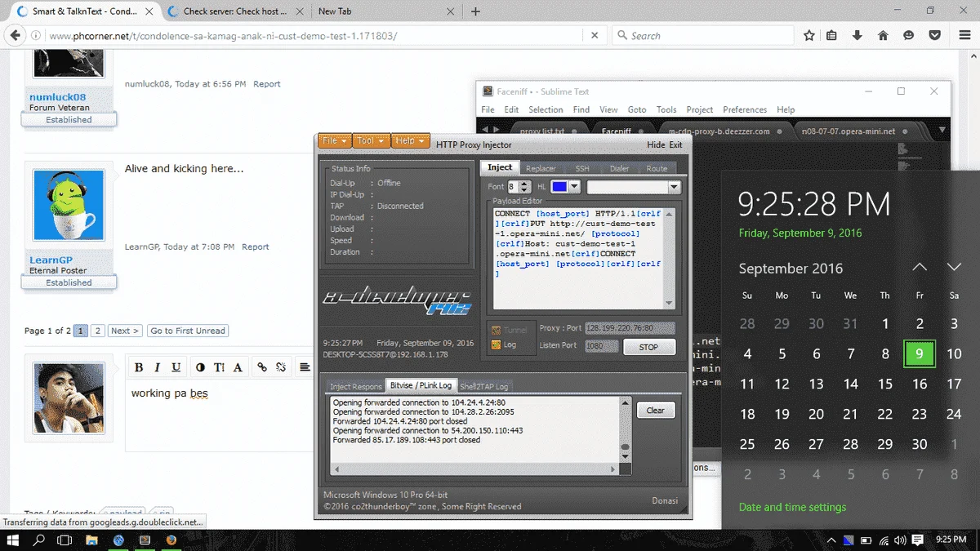
Task: Click the align text icon in reply editor
Action: pyautogui.click(x=305, y=367)
